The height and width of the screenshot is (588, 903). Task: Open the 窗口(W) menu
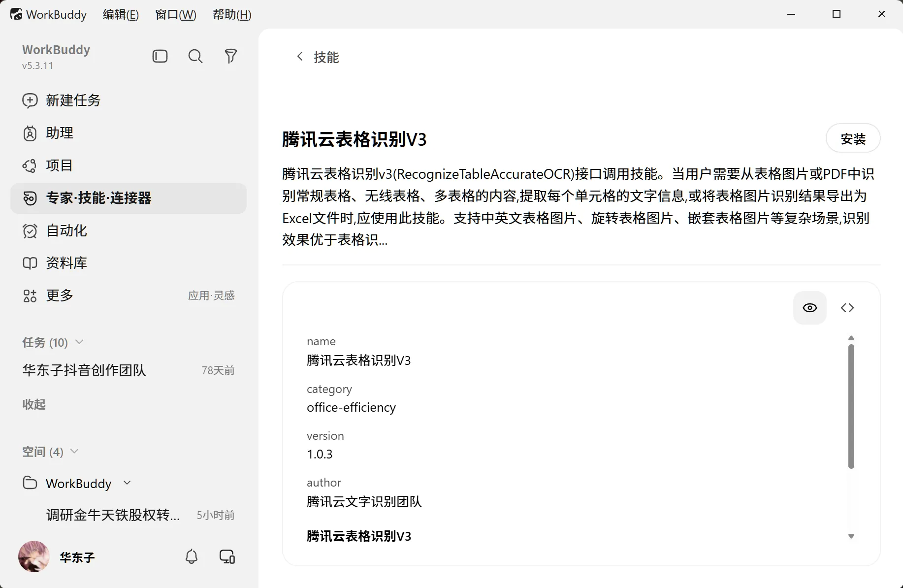coord(176,15)
